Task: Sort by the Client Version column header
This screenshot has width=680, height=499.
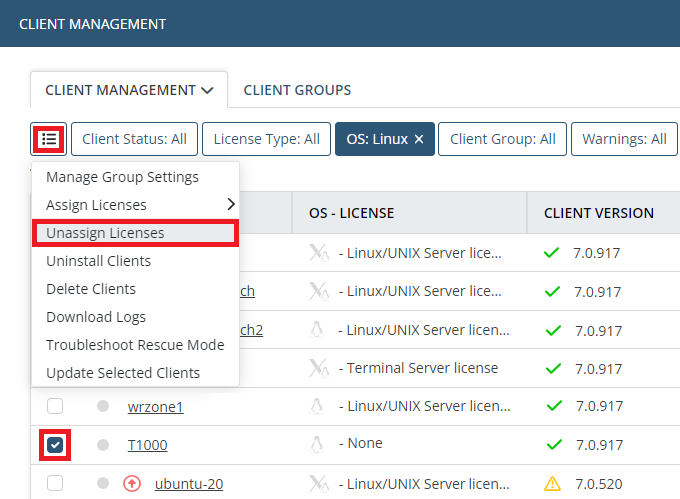Action: (x=598, y=213)
